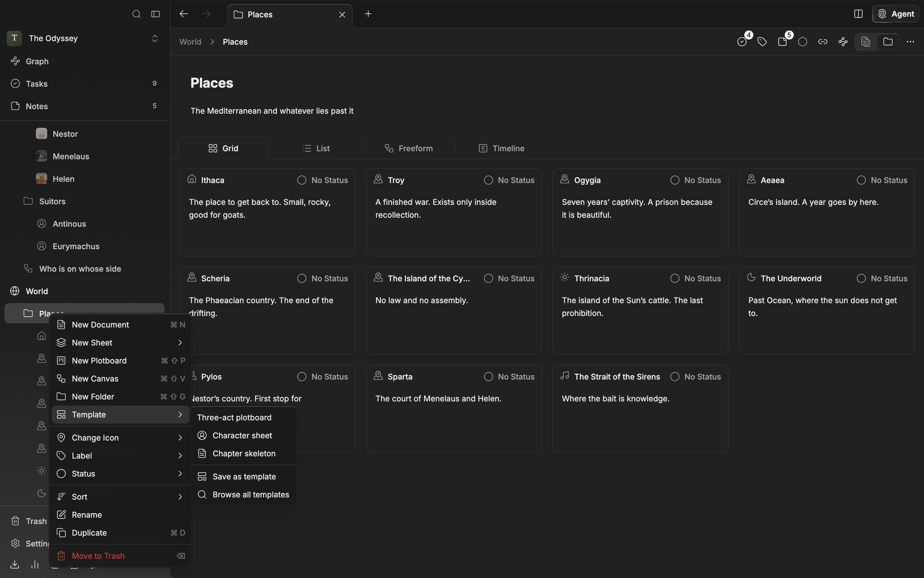Click the Strait of the Sirens music icon
This screenshot has width=924, height=578.
564,375
